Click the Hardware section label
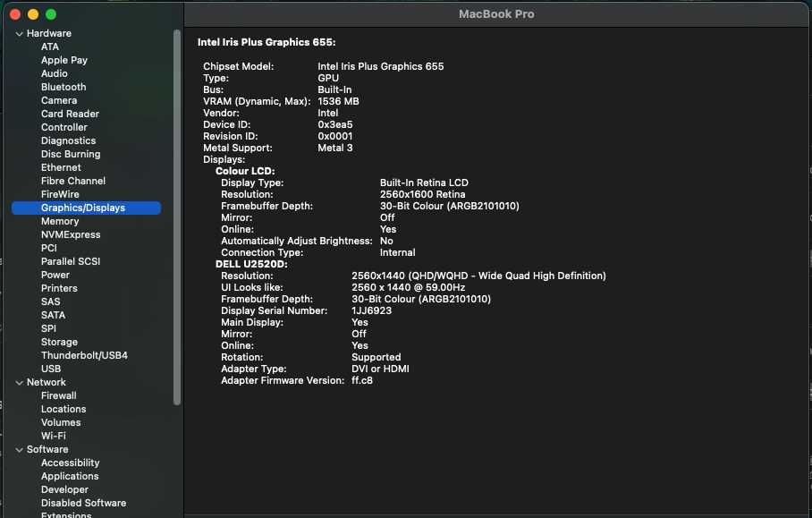Screen dimensions: 812x518 [x=48, y=34]
